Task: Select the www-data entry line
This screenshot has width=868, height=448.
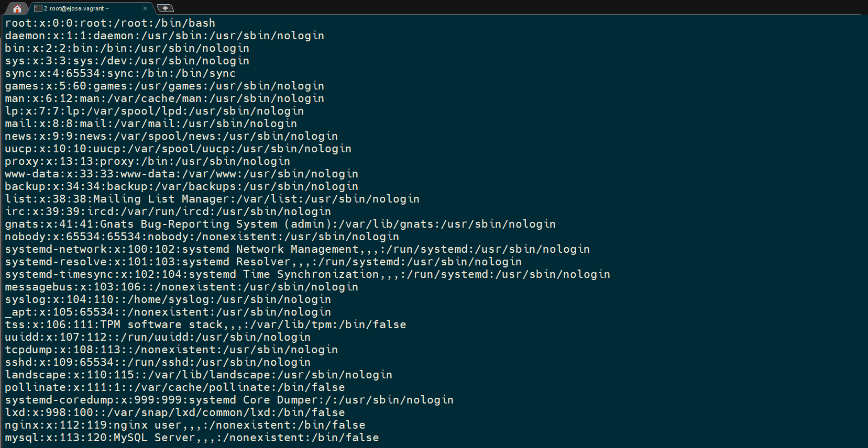Action: click(x=181, y=174)
